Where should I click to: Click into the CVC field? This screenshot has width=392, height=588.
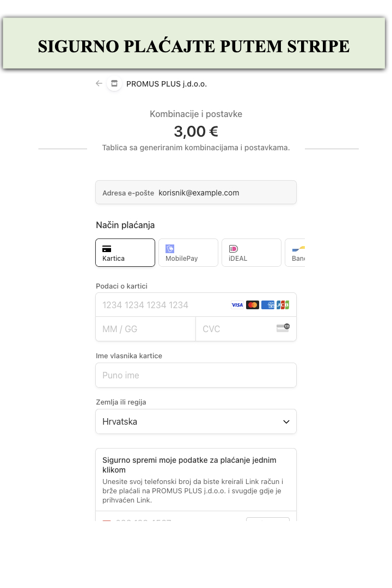coord(246,329)
